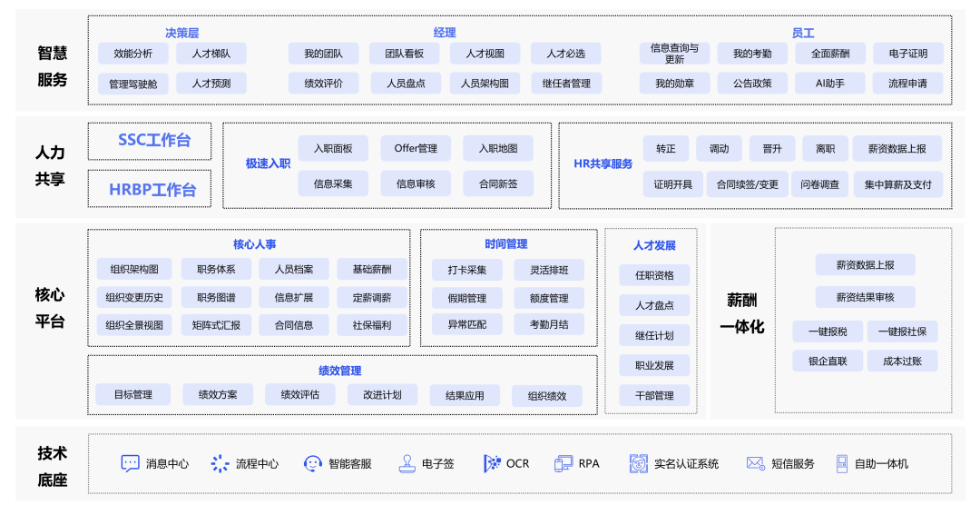Click the 组织架构图 tile
Viewport: 980px width, 505px height.
133,270
